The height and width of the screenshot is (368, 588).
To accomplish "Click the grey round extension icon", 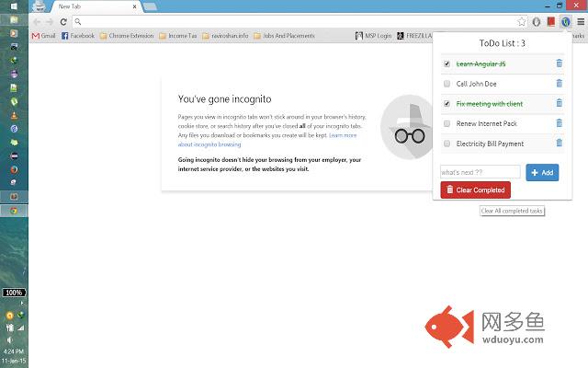I will 537,22.
